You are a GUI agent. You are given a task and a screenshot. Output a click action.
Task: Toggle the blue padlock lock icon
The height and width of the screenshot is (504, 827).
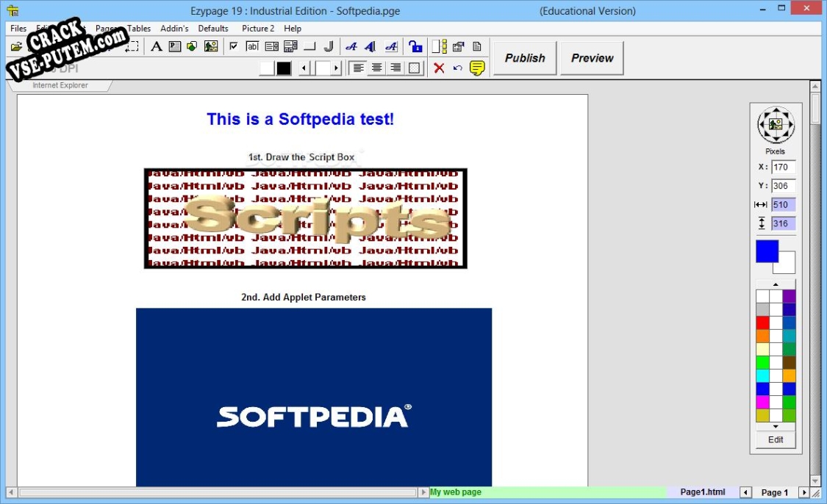pos(415,46)
